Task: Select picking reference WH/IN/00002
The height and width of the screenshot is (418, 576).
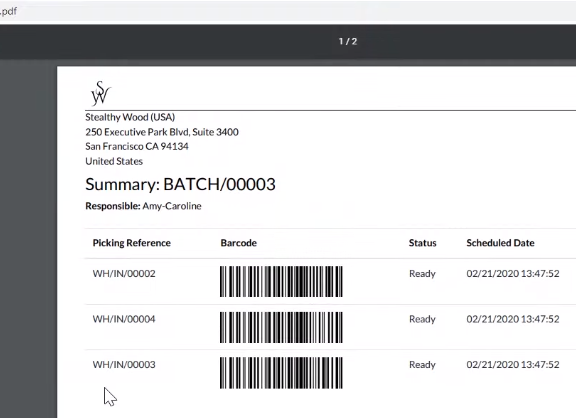Action: click(124, 274)
